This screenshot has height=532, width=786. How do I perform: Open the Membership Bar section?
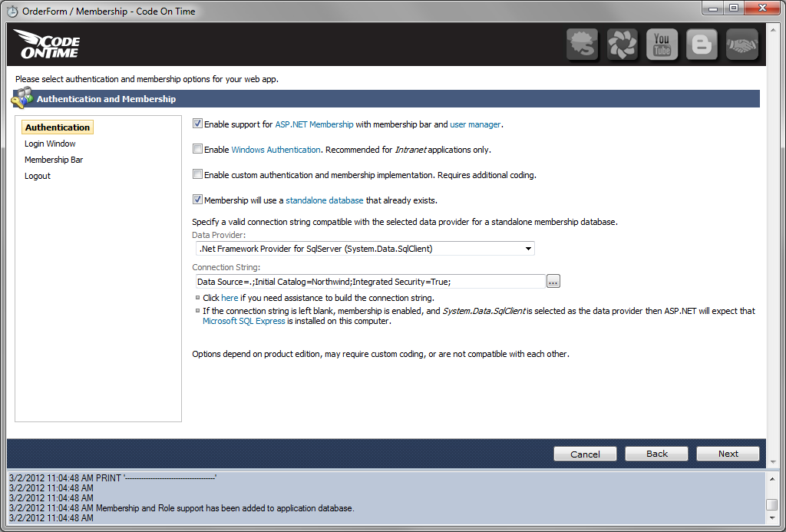[54, 160]
